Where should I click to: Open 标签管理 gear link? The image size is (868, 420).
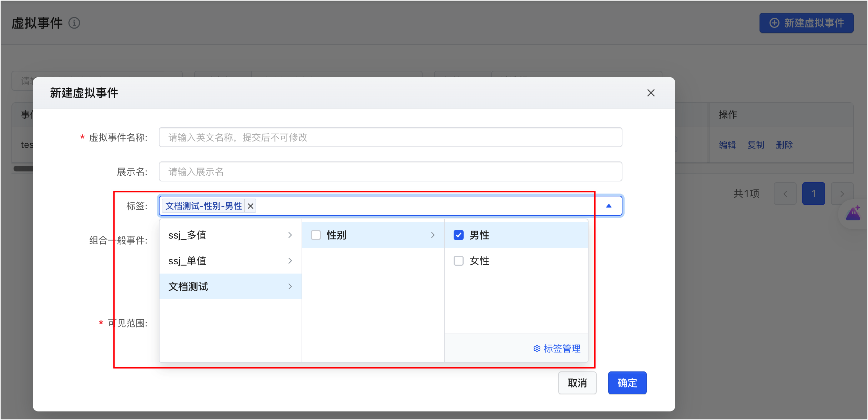tap(557, 349)
